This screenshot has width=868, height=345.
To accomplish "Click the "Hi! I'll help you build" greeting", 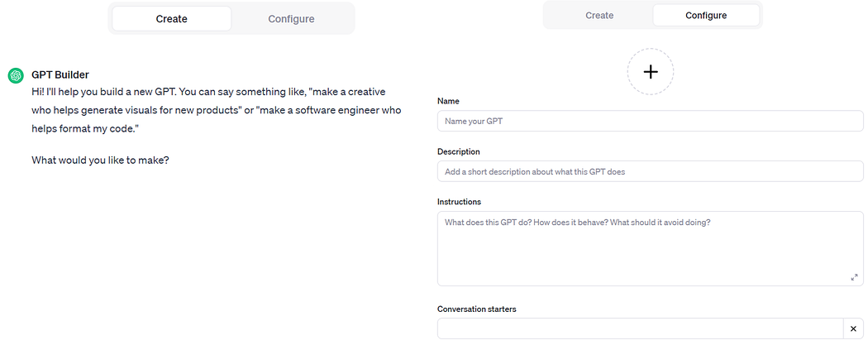I will tap(91, 92).
